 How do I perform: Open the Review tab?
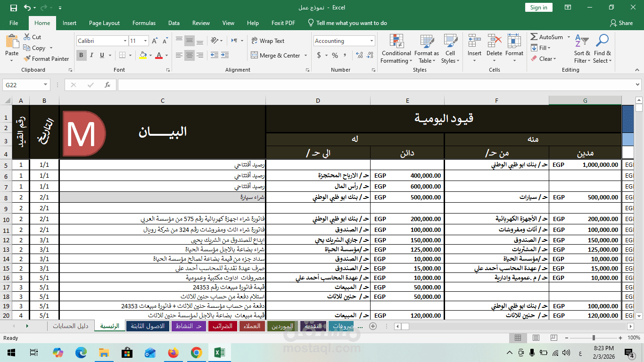tap(201, 23)
